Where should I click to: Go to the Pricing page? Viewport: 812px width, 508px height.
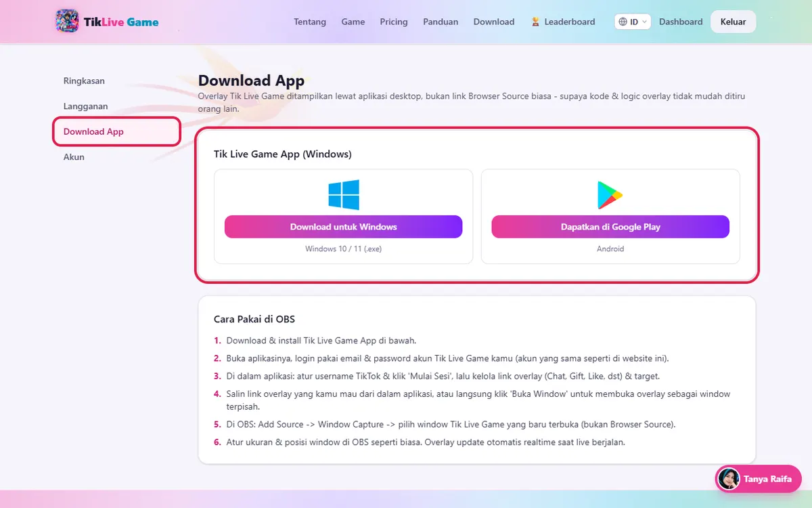[394, 22]
